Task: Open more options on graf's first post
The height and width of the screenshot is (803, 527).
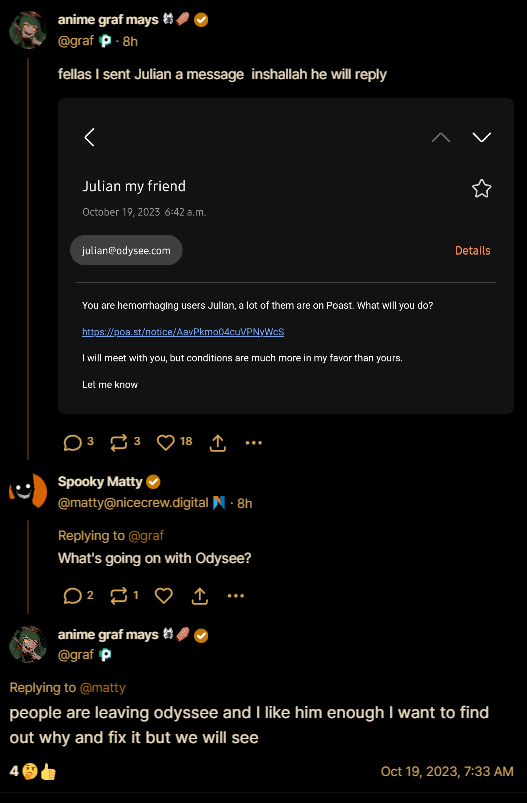Action: pyautogui.click(x=254, y=442)
